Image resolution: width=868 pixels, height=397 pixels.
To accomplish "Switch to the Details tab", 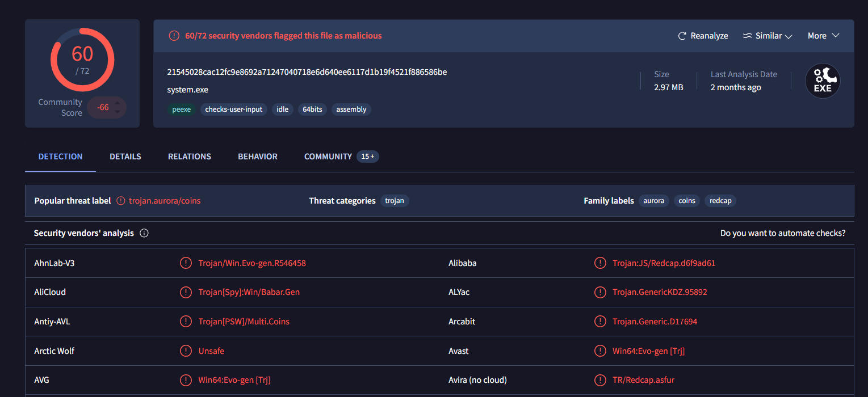I will point(125,157).
